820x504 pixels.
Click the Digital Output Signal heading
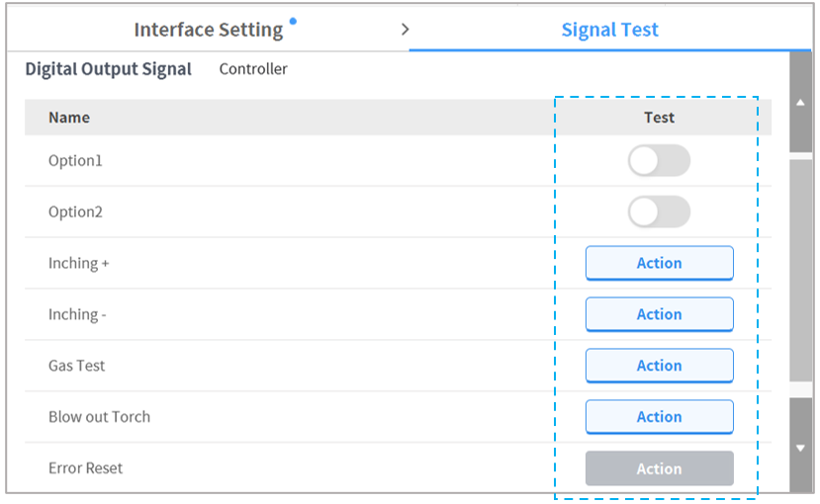[x=108, y=70]
